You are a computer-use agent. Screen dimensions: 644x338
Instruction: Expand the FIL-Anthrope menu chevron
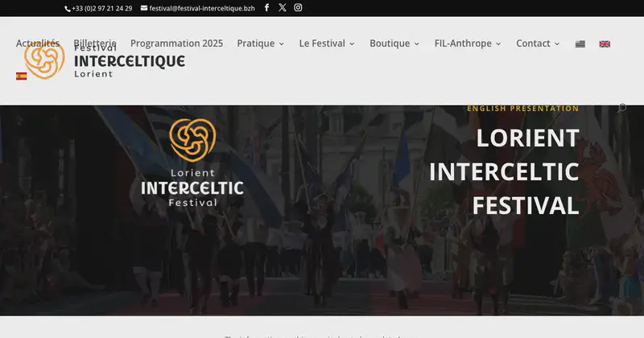click(x=498, y=44)
